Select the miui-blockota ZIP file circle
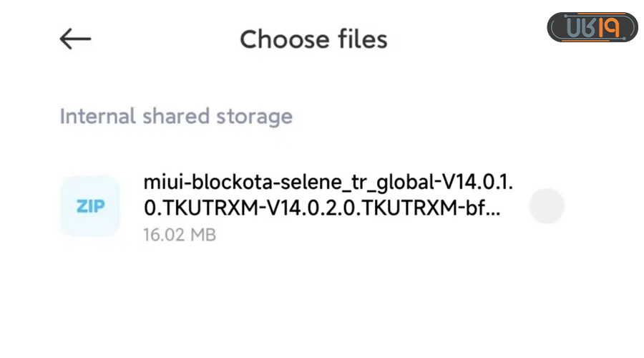This screenshot has width=644, height=358. [547, 206]
